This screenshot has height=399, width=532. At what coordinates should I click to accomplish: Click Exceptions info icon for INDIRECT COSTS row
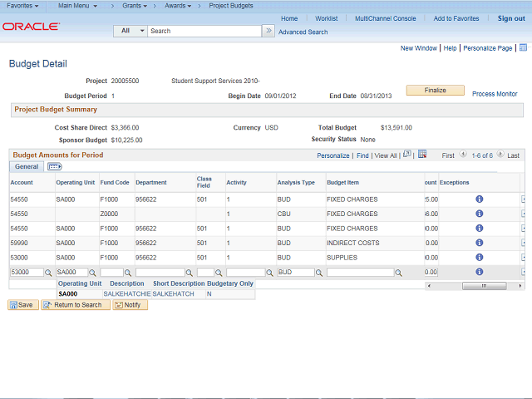click(x=480, y=243)
